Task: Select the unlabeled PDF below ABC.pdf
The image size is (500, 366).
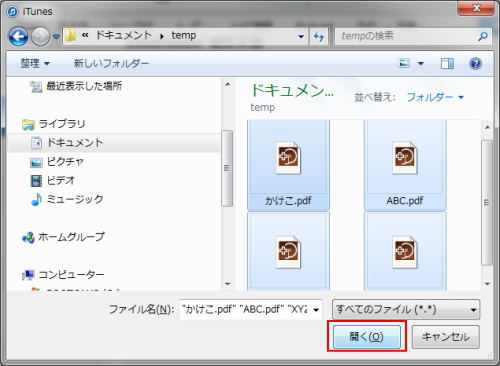Action: click(405, 252)
